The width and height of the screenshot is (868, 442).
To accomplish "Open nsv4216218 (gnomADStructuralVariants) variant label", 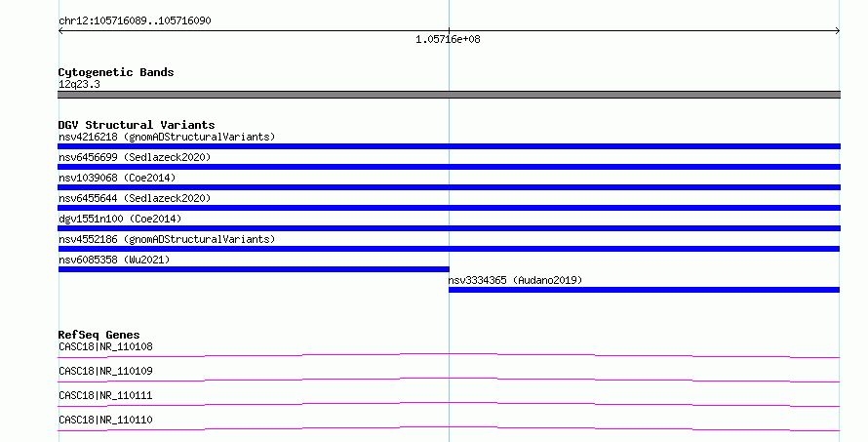I will pos(167,137).
